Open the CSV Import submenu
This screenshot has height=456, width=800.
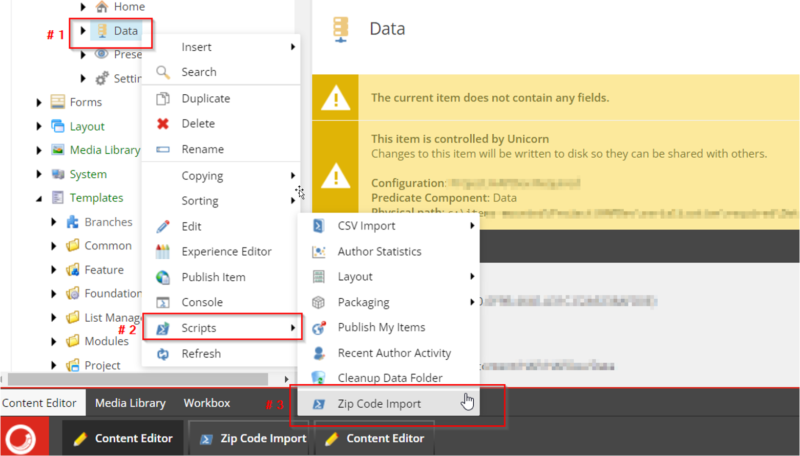tap(392, 226)
